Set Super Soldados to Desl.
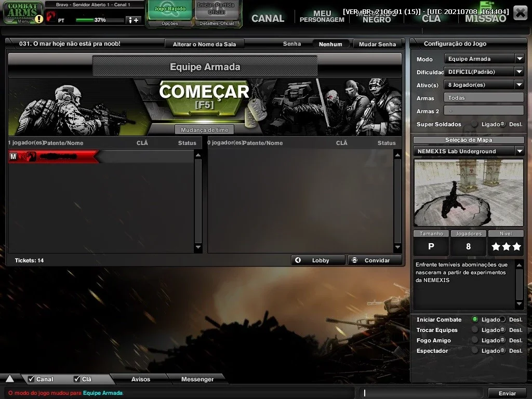This screenshot has height=399, width=532. [502, 124]
